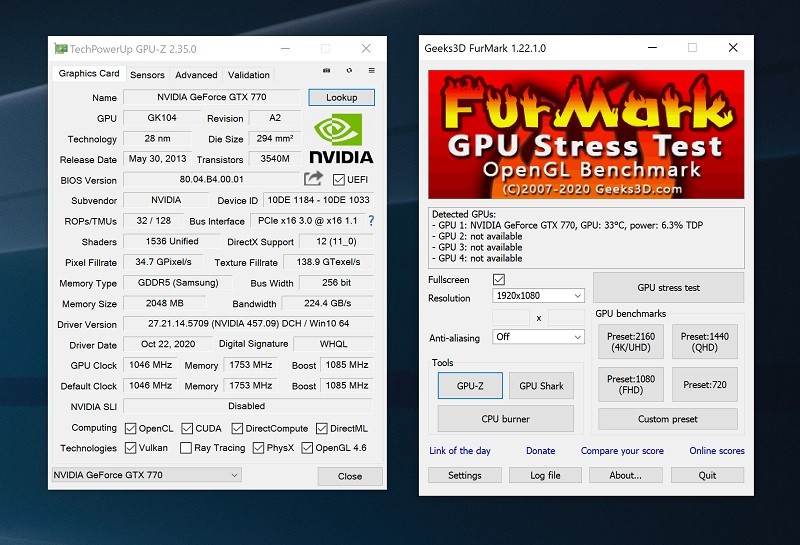The height and width of the screenshot is (545, 800).
Task: Toggle the Ray Tracing checkbox
Action: 185,448
